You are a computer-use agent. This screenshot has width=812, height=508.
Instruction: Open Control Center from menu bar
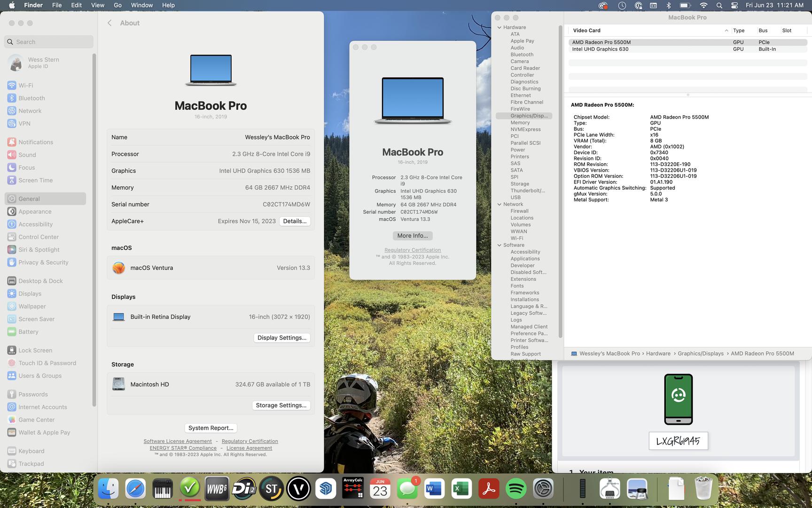[x=735, y=5]
